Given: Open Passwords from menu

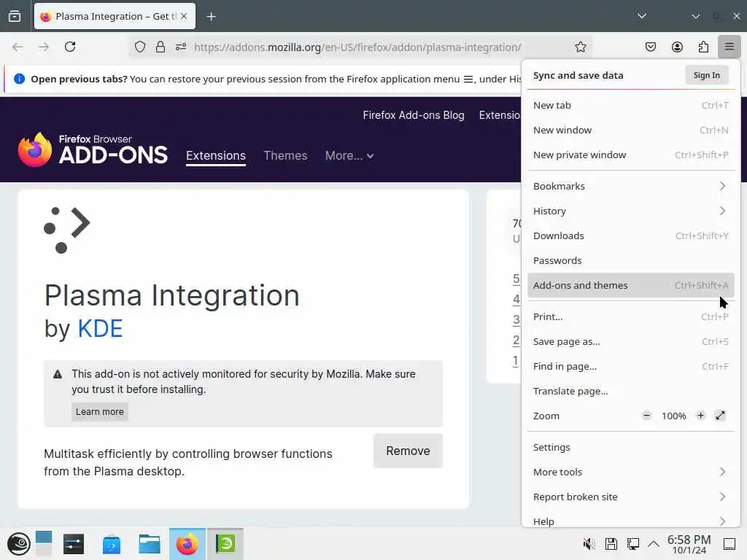Looking at the screenshot, I should 631,260.
